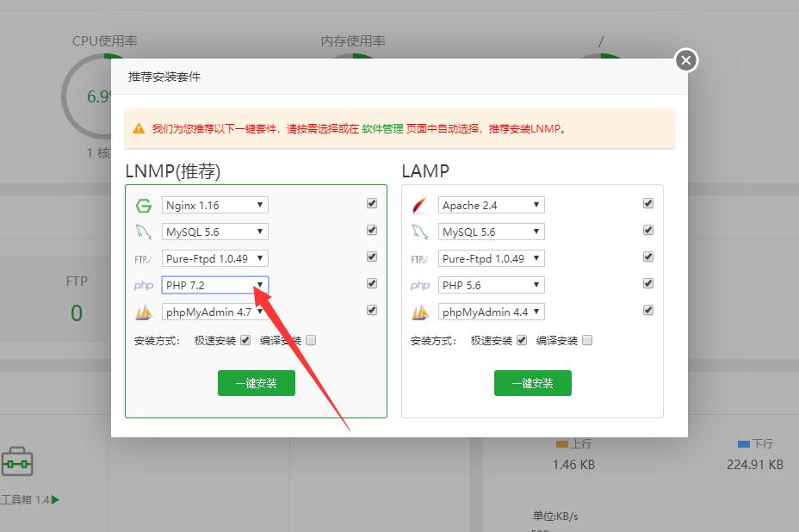Image resolution: width=799 pixels, height=532 pixels.
Task: Click the phpMyAdmin sailboat icon in LNMP
Action: point(144,312)
